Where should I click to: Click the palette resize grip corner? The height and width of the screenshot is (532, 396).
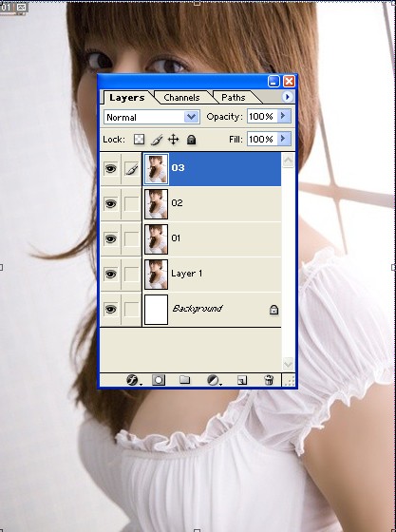[x=289, y=380]
